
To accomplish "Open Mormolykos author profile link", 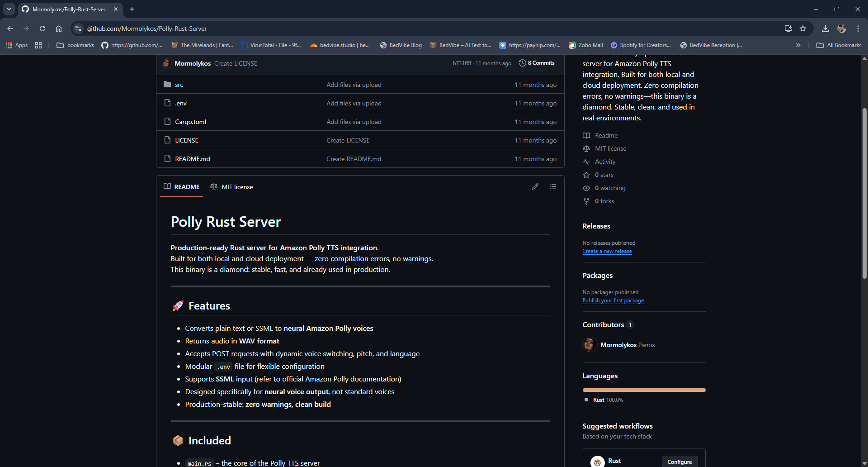I will [193, 63].
